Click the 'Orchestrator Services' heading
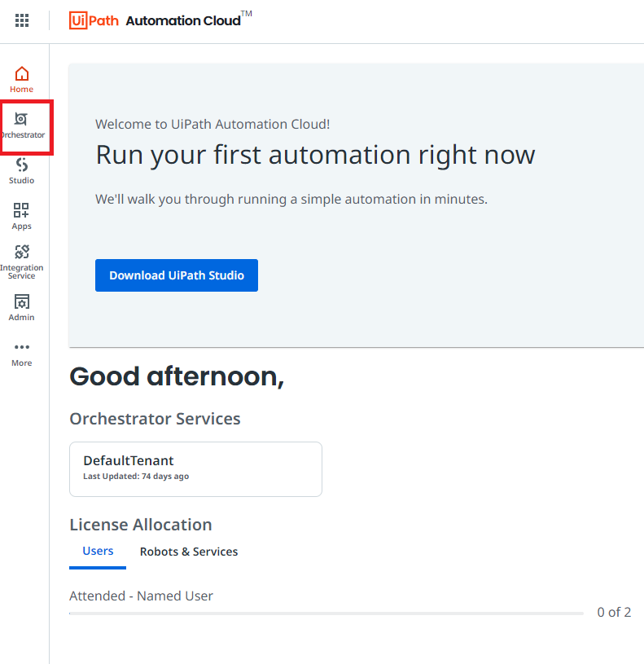644x664 pixels. click(x=155, y=419)
